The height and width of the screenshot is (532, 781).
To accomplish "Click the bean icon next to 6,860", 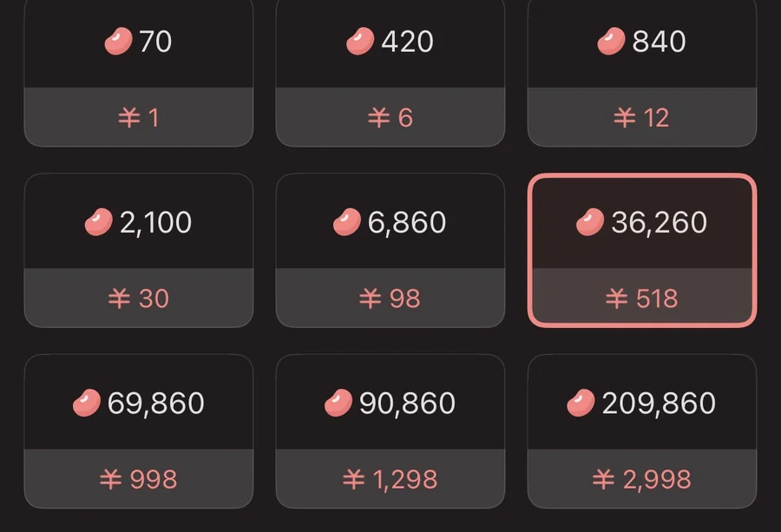I will (347, 222).
